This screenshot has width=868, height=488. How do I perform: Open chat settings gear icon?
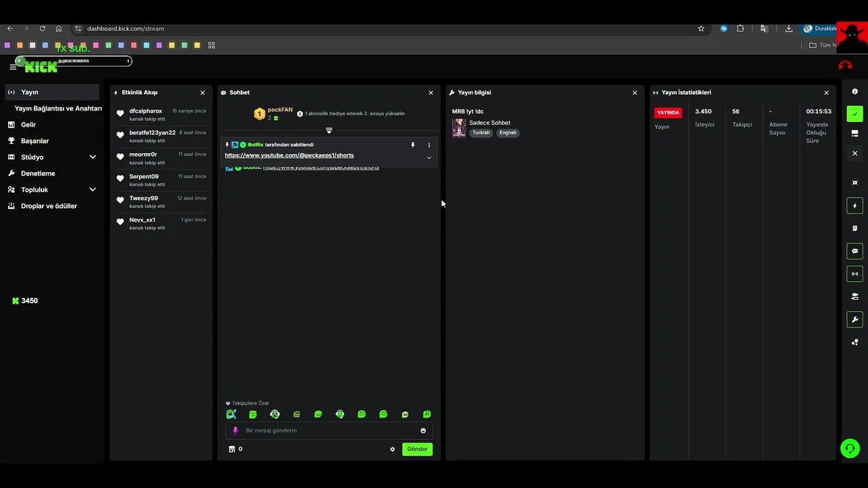(x=392, y=449)
